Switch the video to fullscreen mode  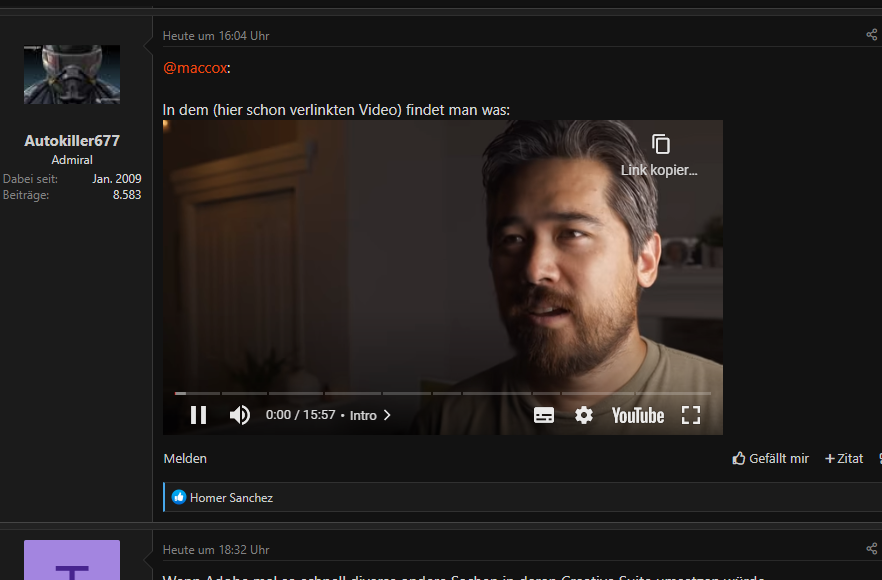691,414
